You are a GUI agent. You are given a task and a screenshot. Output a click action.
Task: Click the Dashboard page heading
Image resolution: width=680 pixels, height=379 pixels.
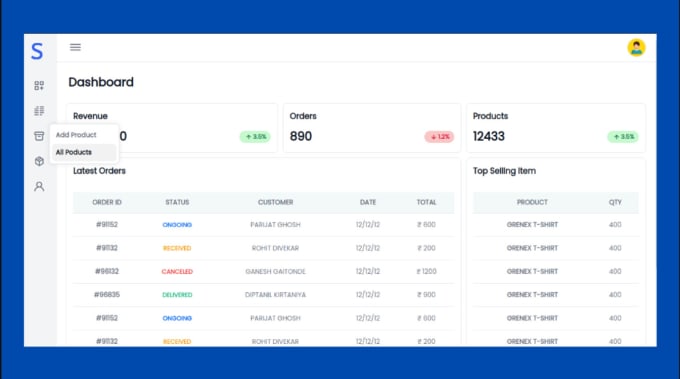coord(101,82)
